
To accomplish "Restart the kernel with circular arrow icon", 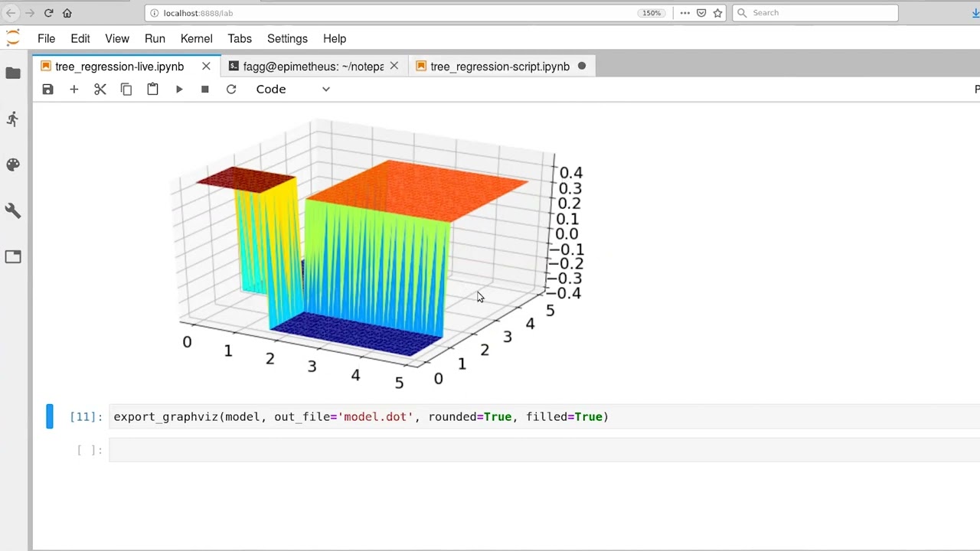I will click(x=231, y=89).
